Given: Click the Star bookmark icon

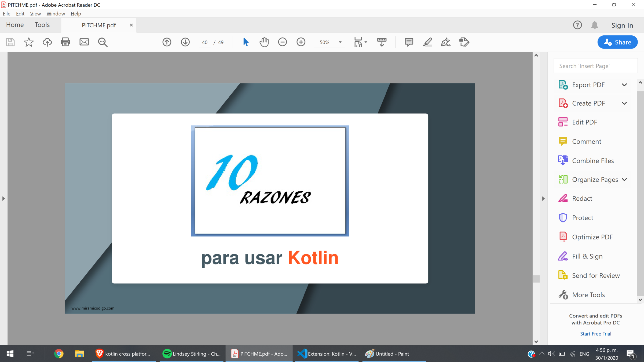Looking at the screenshot, I should [x=29, y=42].
